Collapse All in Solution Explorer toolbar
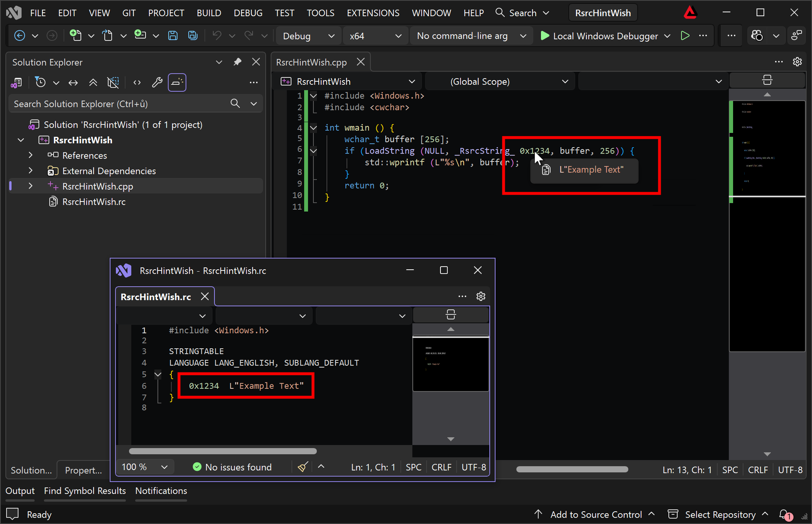812x524 pixels. pos(93,83)
